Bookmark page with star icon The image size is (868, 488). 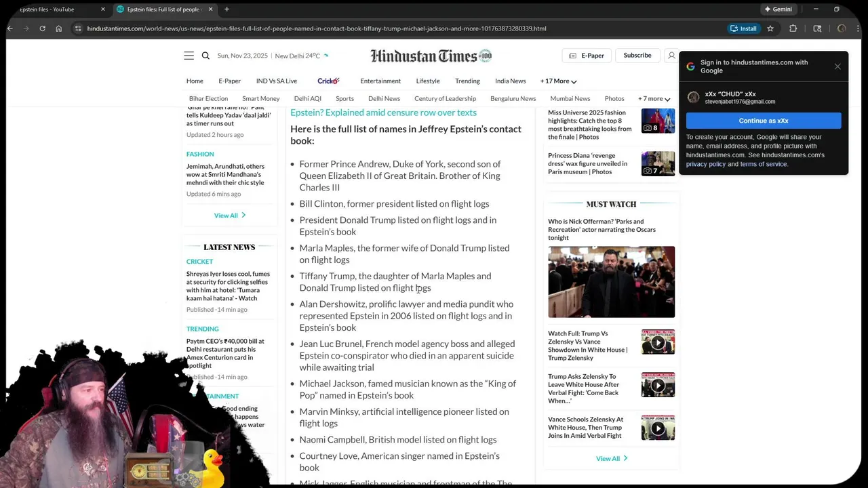pyautogui.click(x=770, y=28)
